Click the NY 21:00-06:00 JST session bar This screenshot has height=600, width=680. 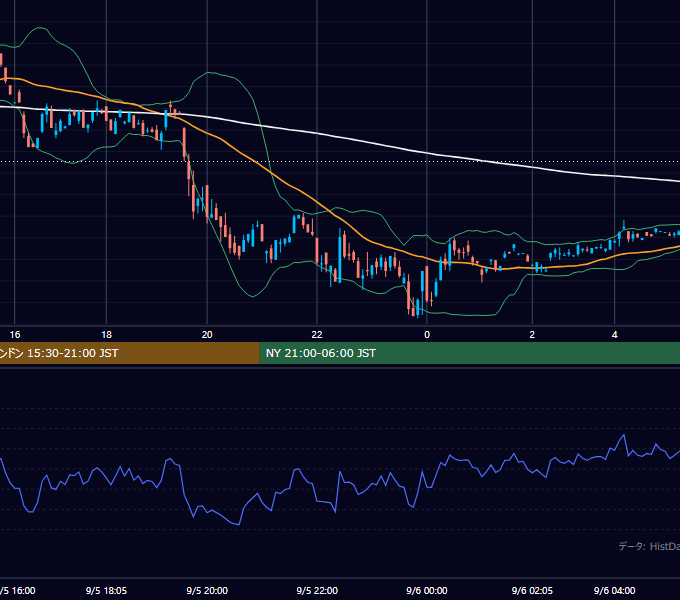[x=470, y=353]
